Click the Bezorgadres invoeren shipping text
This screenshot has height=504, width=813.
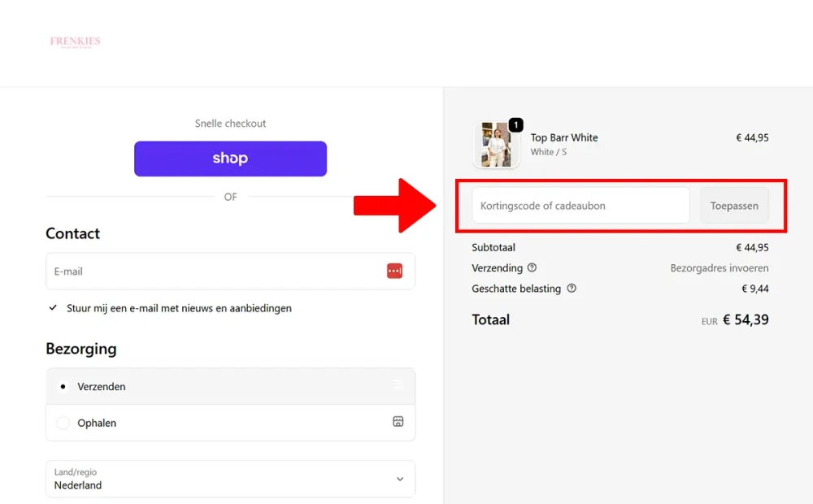(x=719, y=268)
